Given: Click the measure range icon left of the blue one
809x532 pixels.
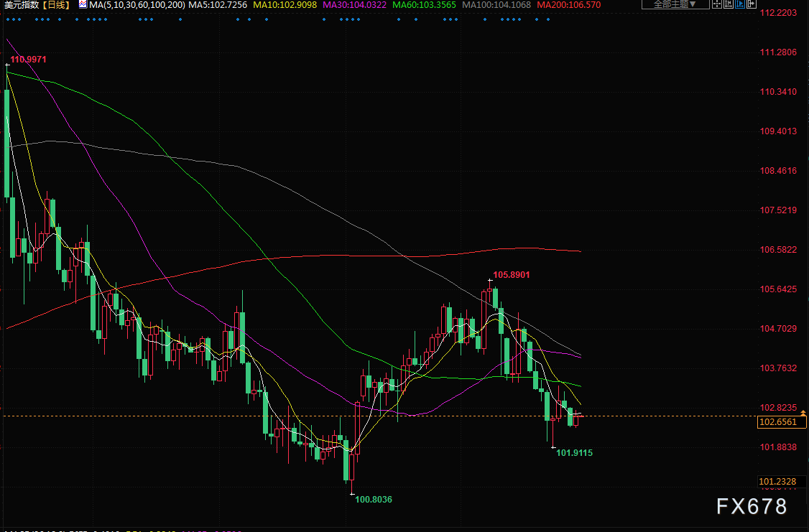Looking at the screenshot, I should coord(729,4).
